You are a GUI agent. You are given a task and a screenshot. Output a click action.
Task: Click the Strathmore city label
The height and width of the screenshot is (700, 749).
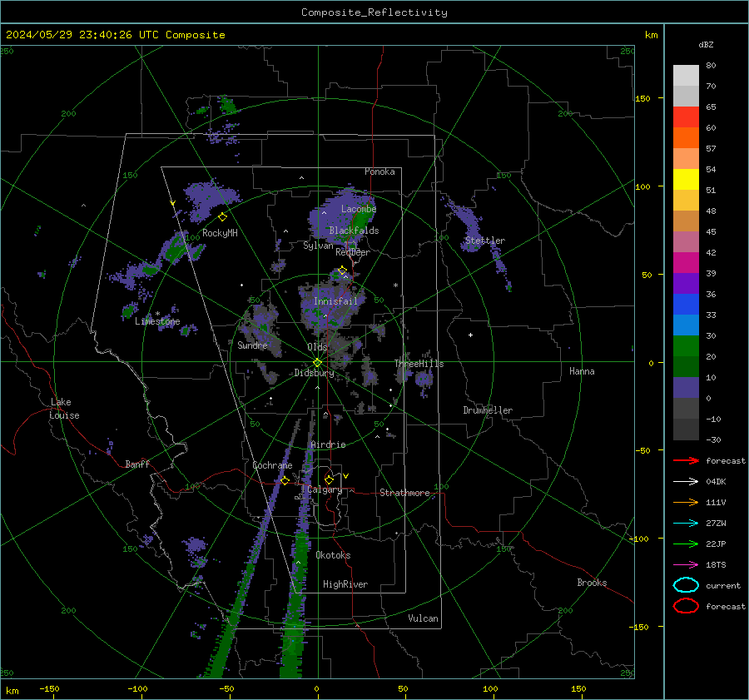[x=404, y=493]
